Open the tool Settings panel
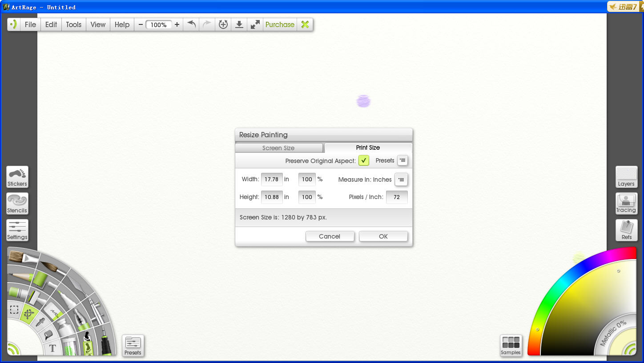The image size is (644, 363). coord(17,230)
